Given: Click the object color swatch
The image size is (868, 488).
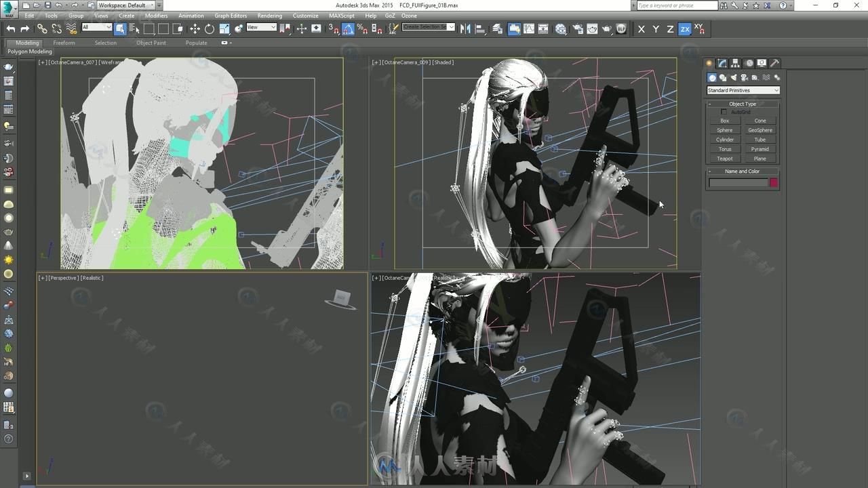Looking at the screenshot, I should click(x=774, y=182).
